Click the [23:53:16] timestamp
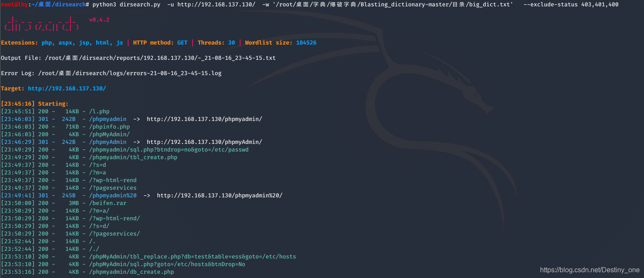644x278 pixels. pos(18,272)
